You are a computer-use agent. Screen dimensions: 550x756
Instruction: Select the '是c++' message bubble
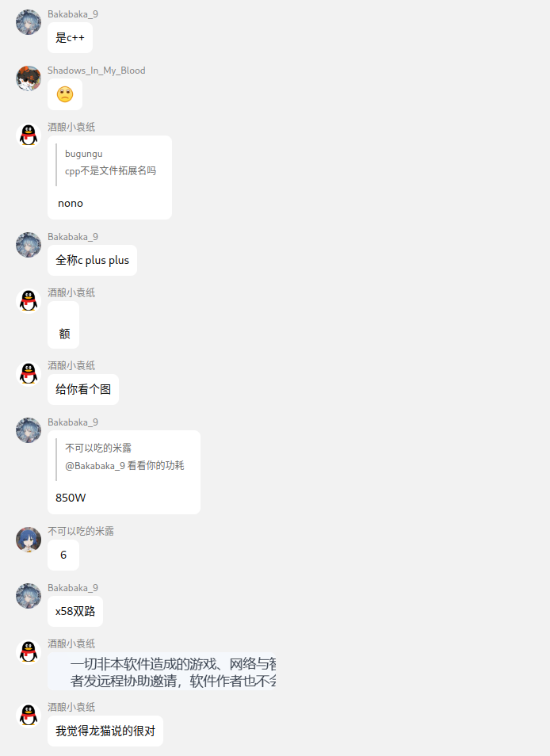[x=70, y=37]
